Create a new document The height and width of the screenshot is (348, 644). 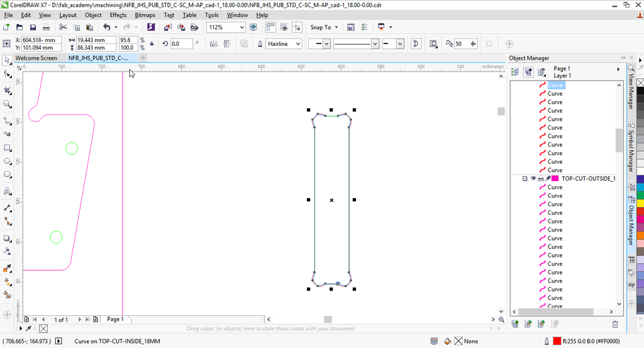point(6,27)
